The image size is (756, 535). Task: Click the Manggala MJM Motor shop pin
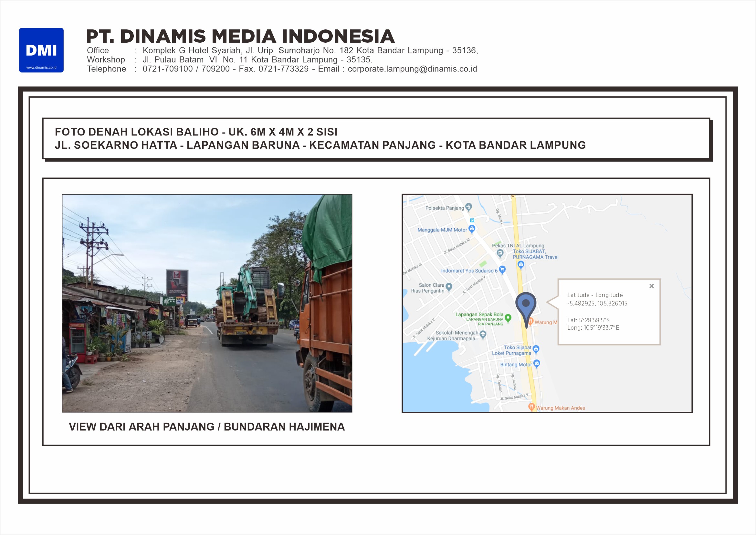(x=472, y=229)
